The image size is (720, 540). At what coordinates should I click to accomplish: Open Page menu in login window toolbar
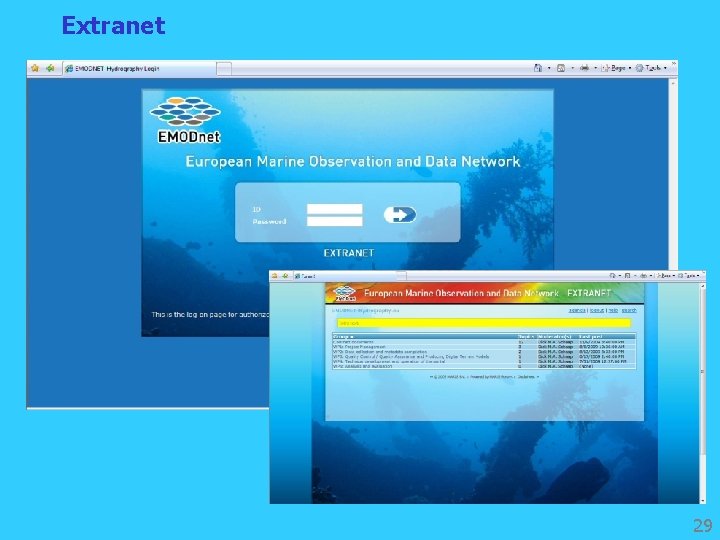point(616,68)
